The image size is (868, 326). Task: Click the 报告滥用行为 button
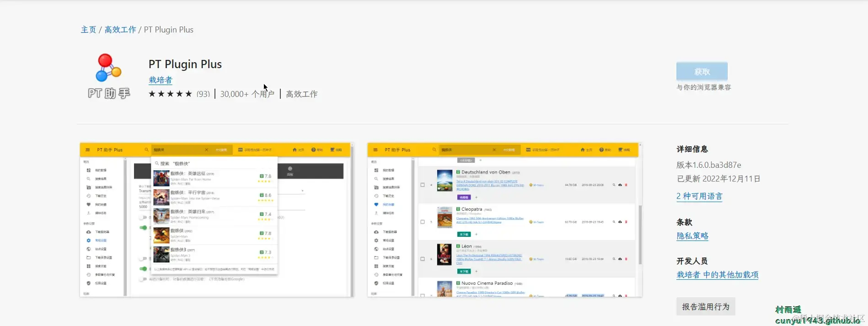click(706, 307)
